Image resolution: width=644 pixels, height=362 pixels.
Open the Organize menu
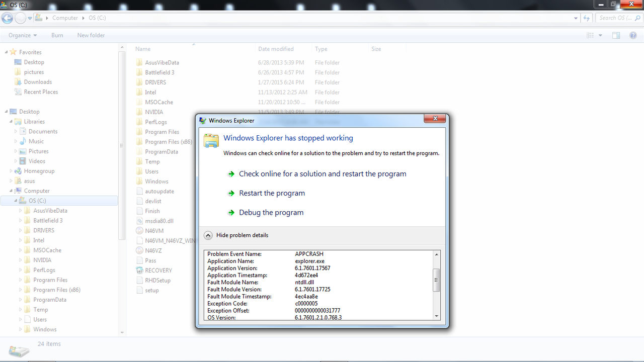click(23, 35)
